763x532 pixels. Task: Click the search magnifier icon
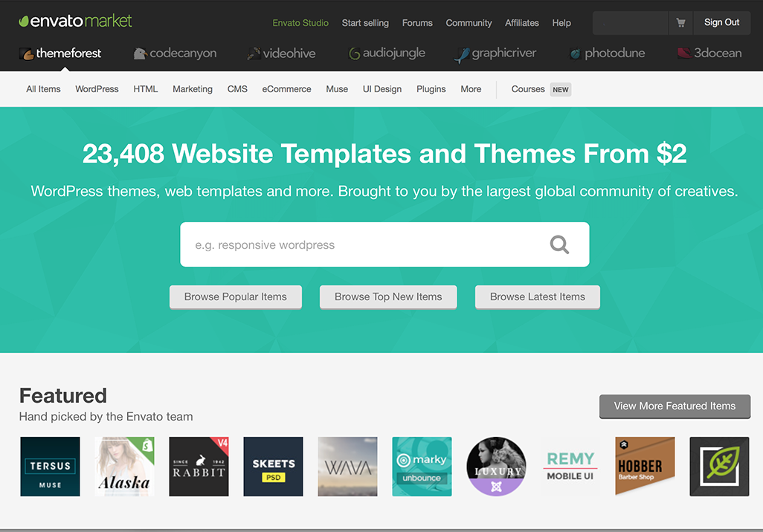coord(559,244)
